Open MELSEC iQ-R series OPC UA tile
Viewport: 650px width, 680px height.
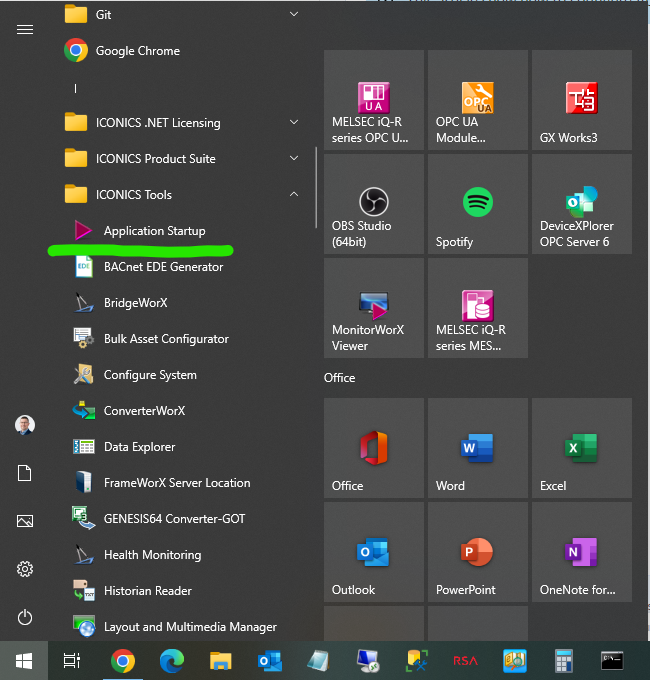tap(374, 100)
